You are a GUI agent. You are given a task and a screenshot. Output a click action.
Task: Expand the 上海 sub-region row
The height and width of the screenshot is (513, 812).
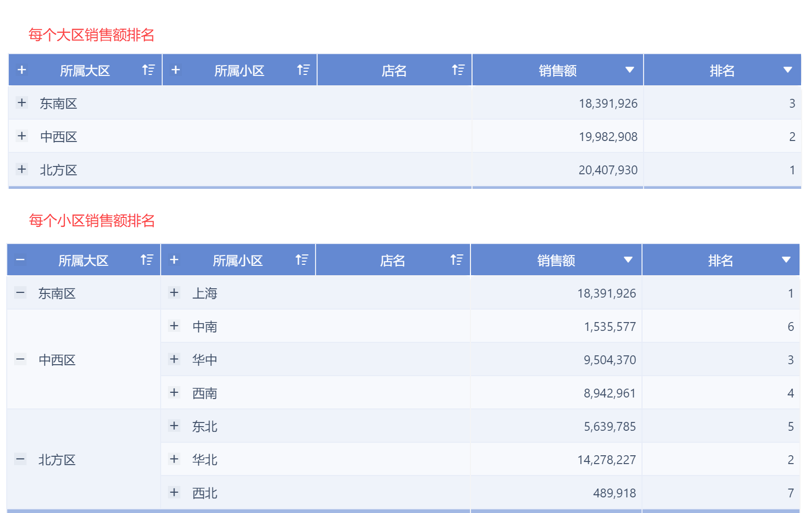coord(174,292)
